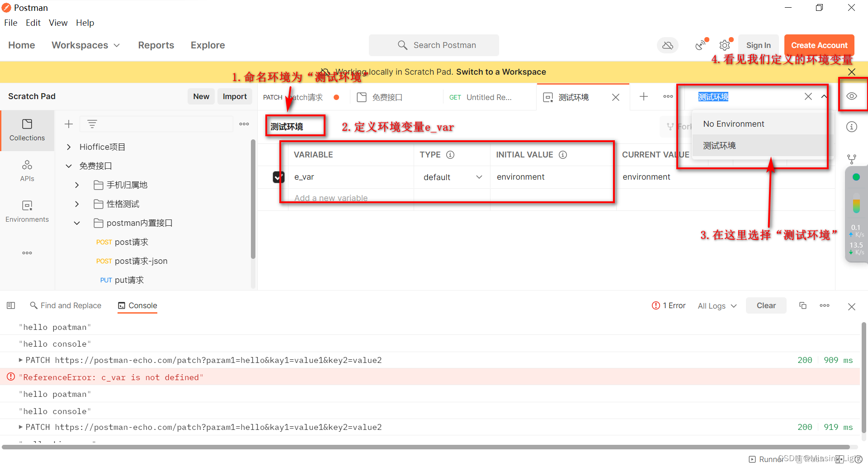This screenshot has height=467, width=868.
Task: Open the Reports menu item
Action: tap(156, 45)
